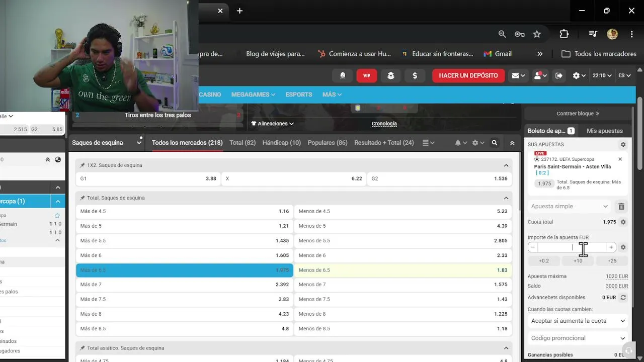The width and height of the screenshot is (644, 362).
Task: Collapse the 1X2. Saques de esquina section
Action: click(506, 165)
